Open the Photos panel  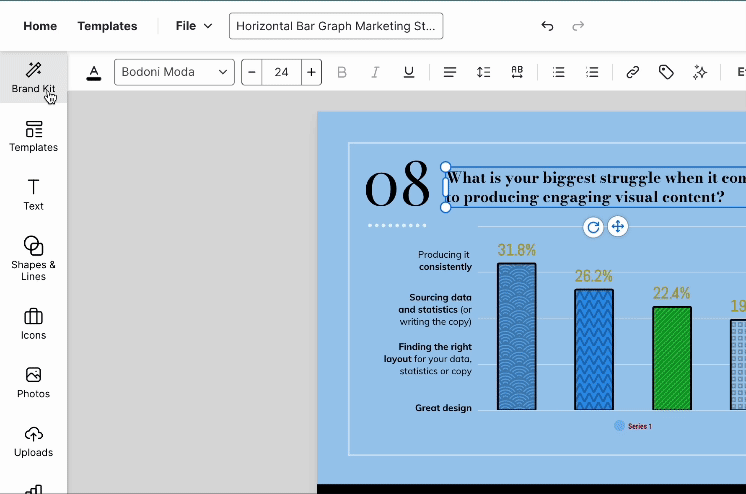coord(33,382)
